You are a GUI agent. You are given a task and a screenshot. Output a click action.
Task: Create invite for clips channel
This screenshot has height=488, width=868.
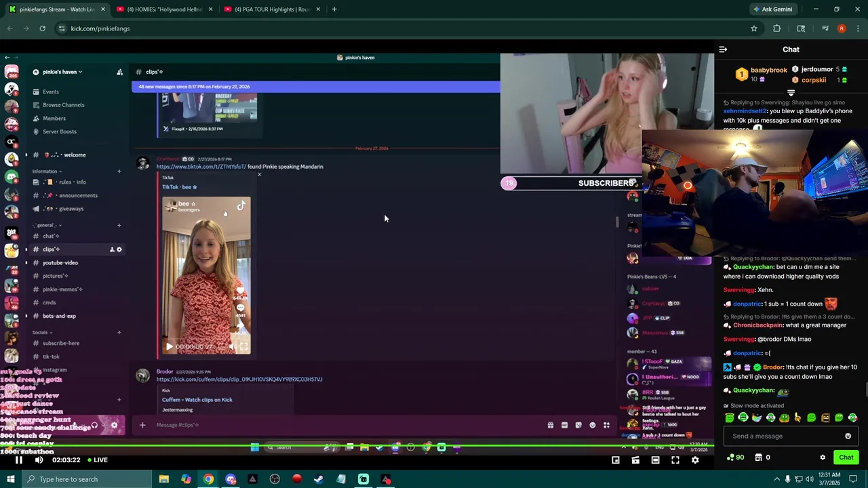112,249
